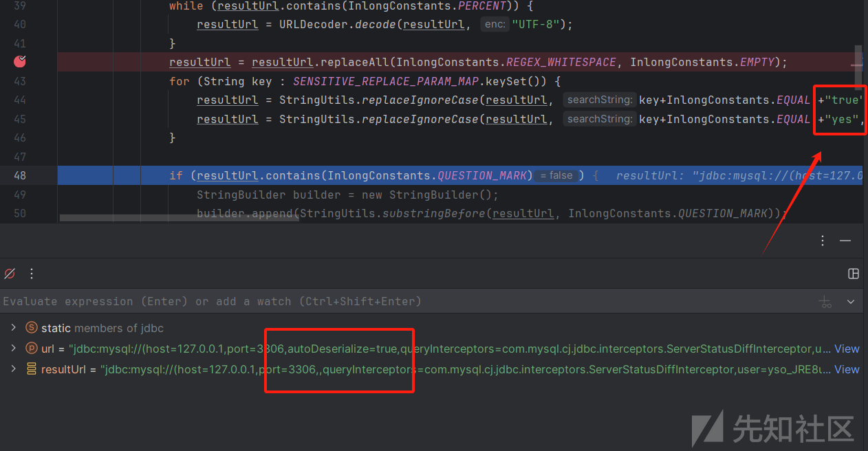Focus the Evaluate expression input field
The width and height of the screenshot is (868, 451).
(406, 301)
